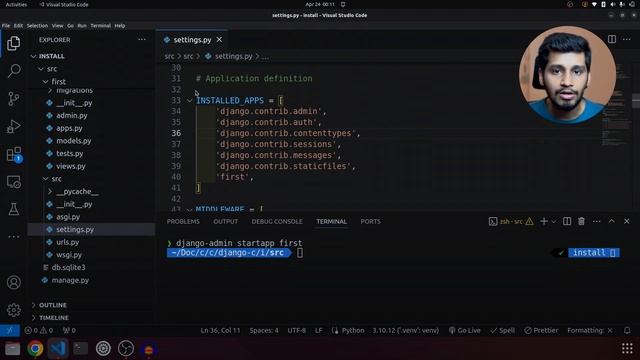This screenshot has height=360, width=640.
Task: Open terminal panel more actions
Action: pos(596,221)
